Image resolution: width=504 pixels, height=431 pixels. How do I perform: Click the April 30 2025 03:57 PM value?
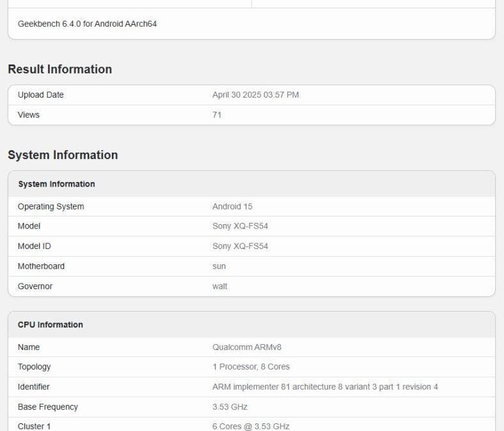[x=256, y=95]
